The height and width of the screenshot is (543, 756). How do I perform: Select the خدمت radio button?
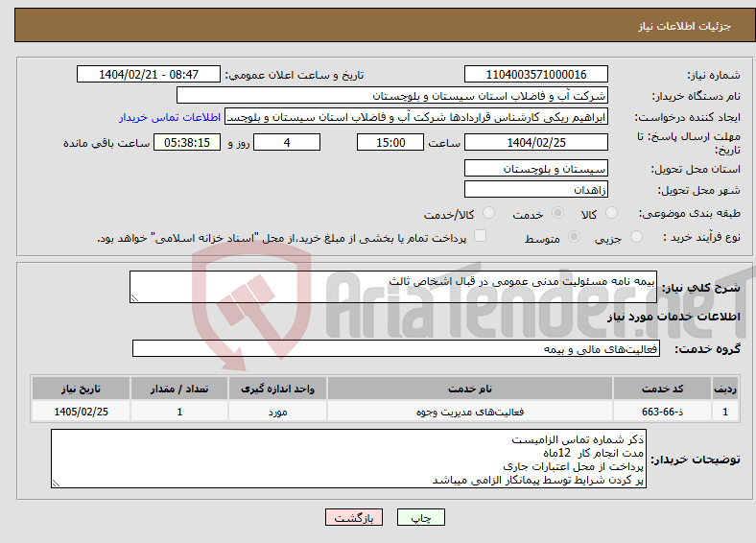[x=557, y=213]
